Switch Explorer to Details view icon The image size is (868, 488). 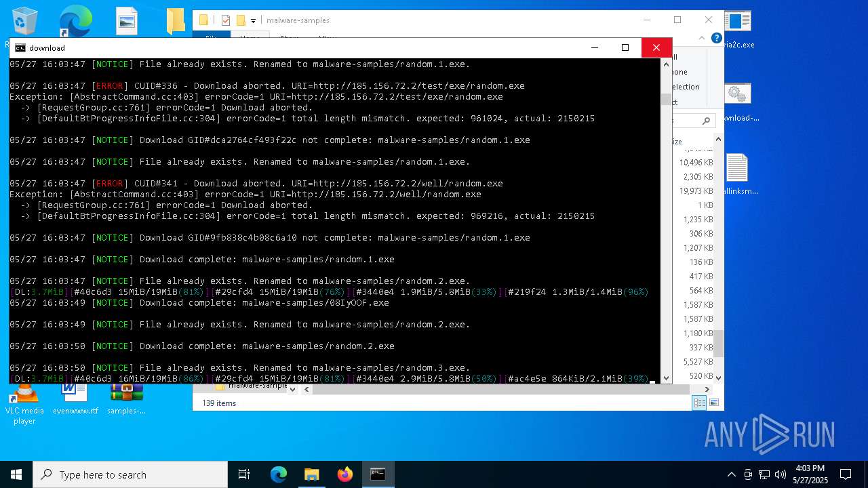pos(699,403)
